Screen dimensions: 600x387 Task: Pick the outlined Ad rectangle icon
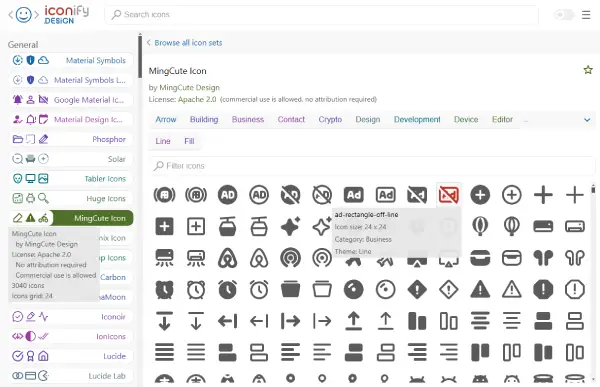coord(385,195)
